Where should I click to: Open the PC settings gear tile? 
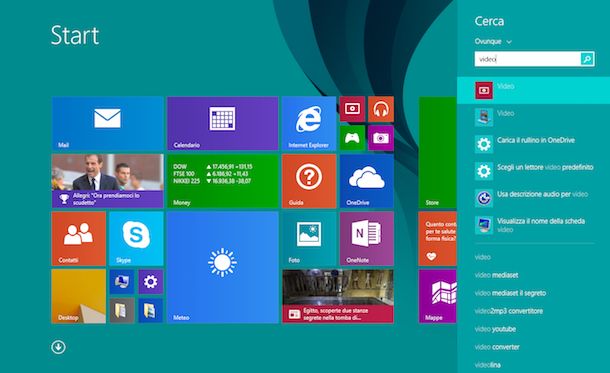point(151,282)
